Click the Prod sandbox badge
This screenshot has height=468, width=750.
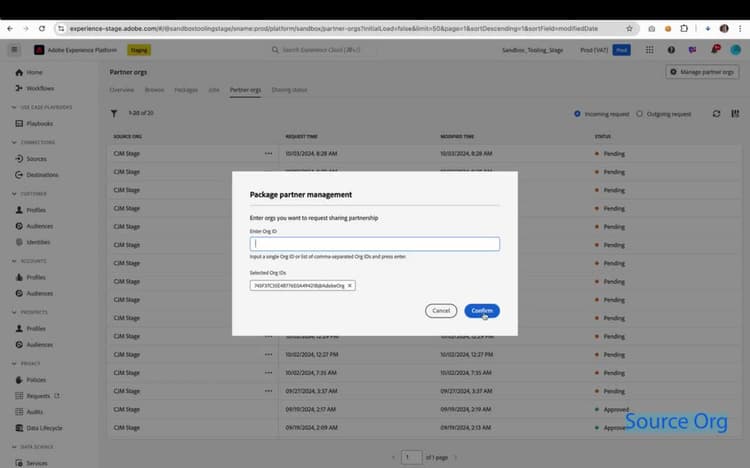click(621, 50)
